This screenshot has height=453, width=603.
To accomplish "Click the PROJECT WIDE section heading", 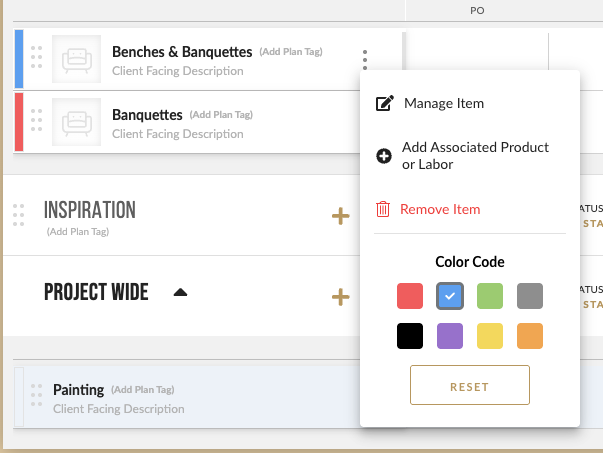I will tap(96, 292).
